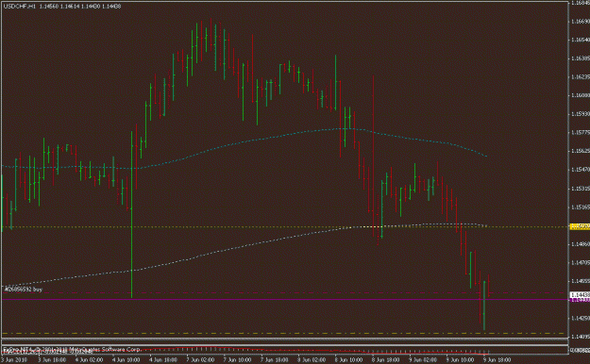Click the 1.15775 price scale label

(581, 133)
